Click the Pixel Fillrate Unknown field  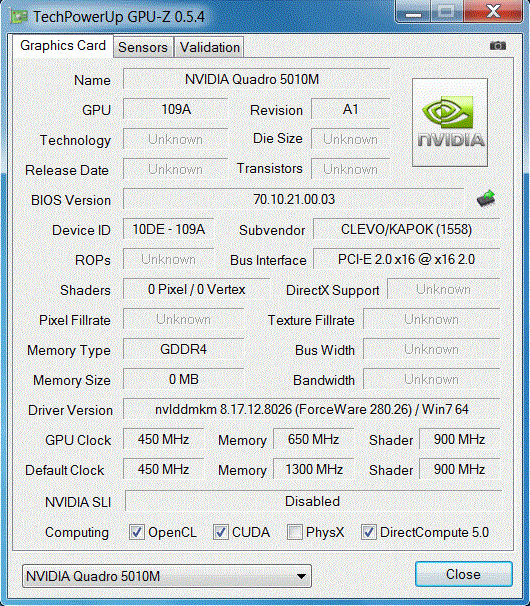point(184,319)
